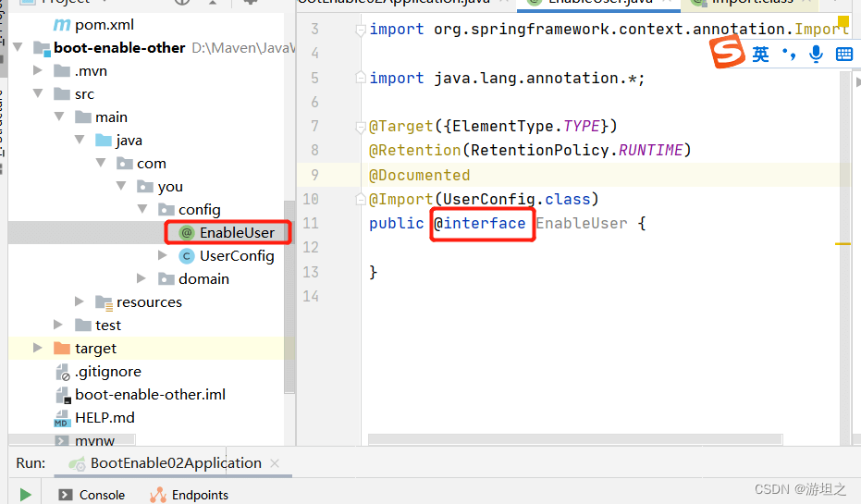Select the domain package folder icon

coord(166,279)
